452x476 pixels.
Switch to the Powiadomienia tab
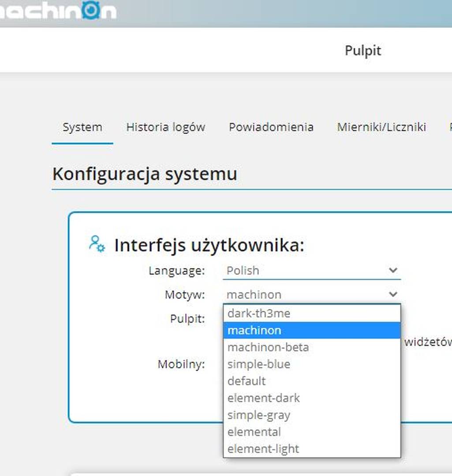[271, 127]
